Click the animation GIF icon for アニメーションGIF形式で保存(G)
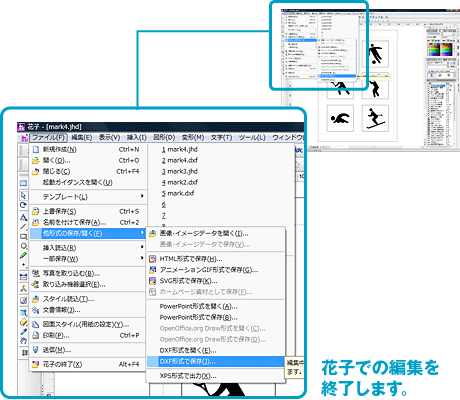 (152, 270)
